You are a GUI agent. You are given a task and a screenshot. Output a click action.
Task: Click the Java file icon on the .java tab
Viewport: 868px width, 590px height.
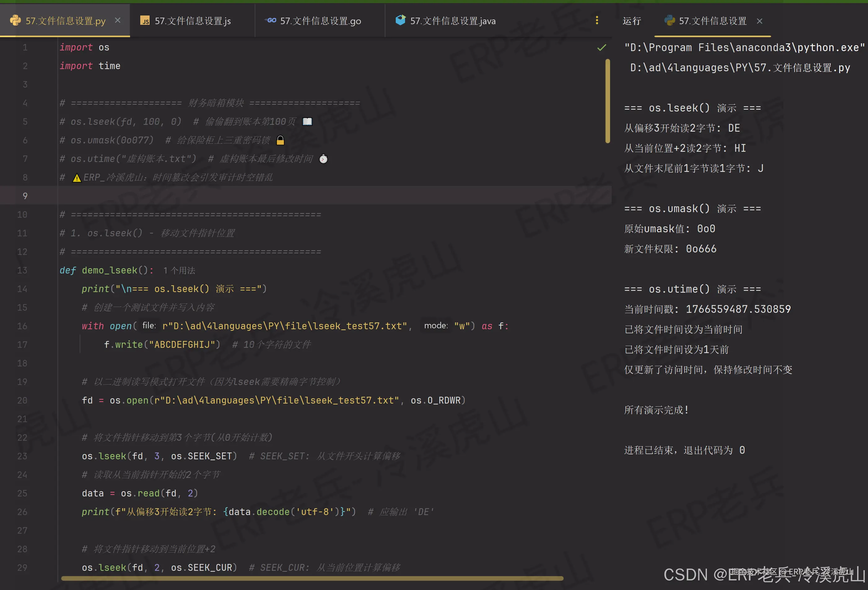coord(400,20)
